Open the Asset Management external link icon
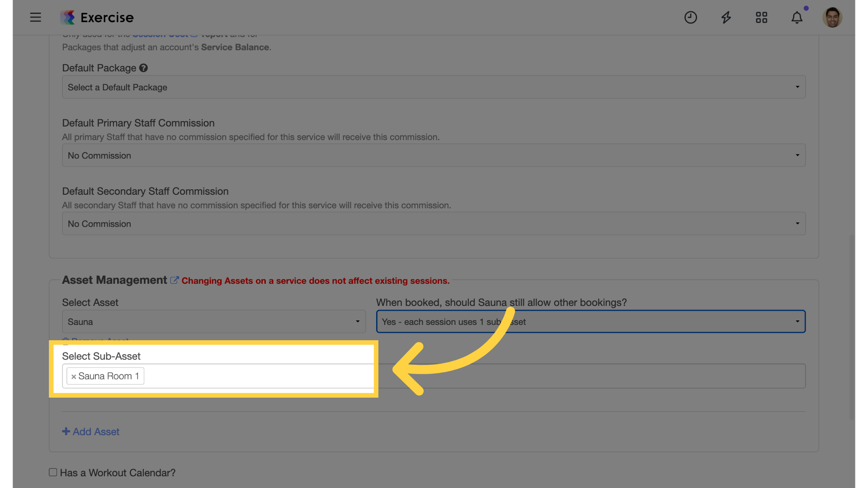Screen dimensions: 868x488 coord(174,280)
